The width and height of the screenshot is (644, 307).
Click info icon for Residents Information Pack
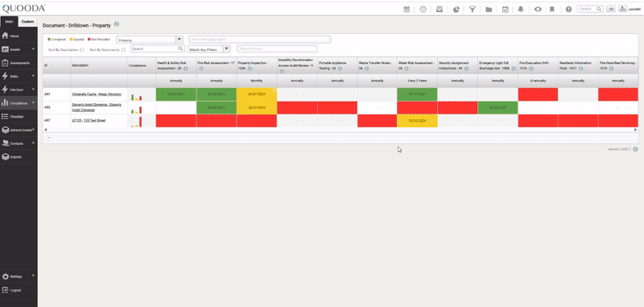pos(580,68)
